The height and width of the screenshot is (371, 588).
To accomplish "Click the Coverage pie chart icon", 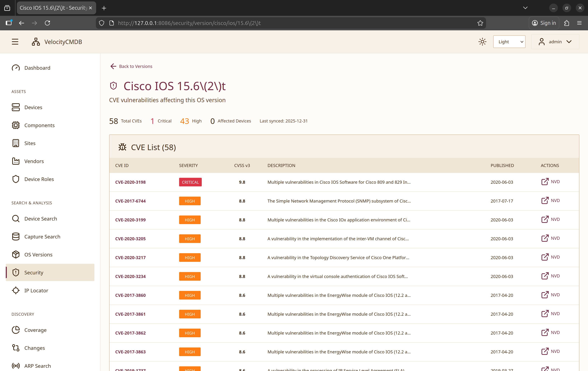I will point(16,330).
